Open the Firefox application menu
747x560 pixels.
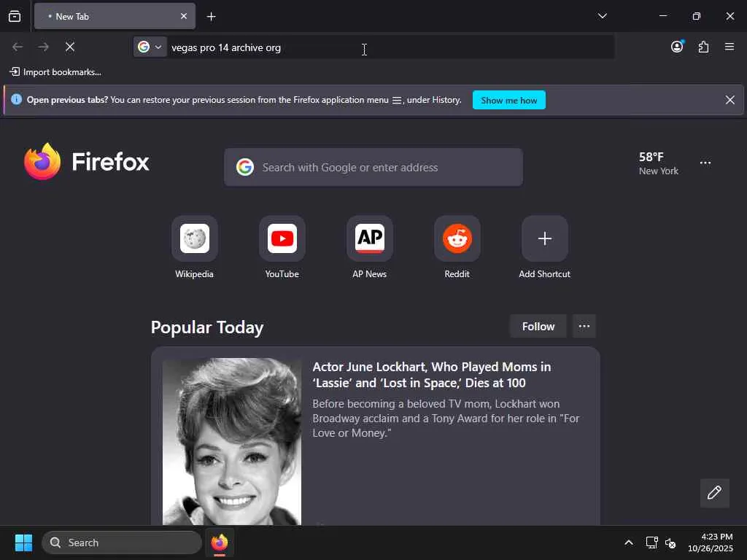[729, 47]
